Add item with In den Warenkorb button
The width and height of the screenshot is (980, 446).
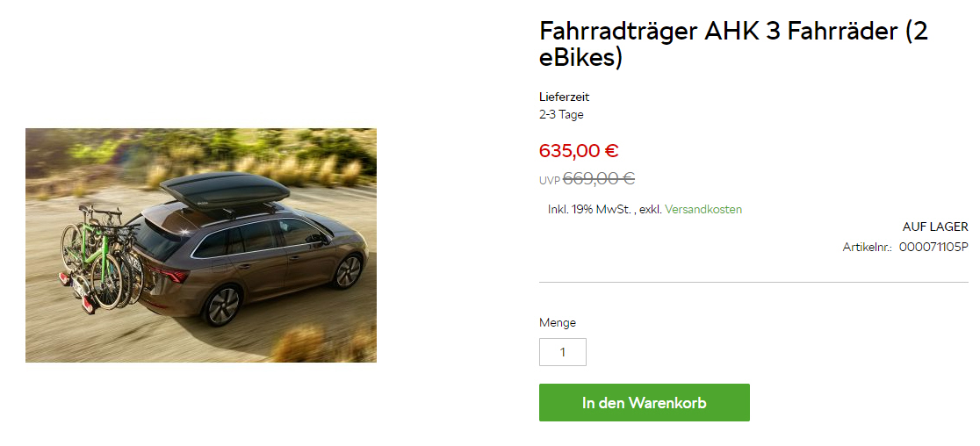coord(645,402)
